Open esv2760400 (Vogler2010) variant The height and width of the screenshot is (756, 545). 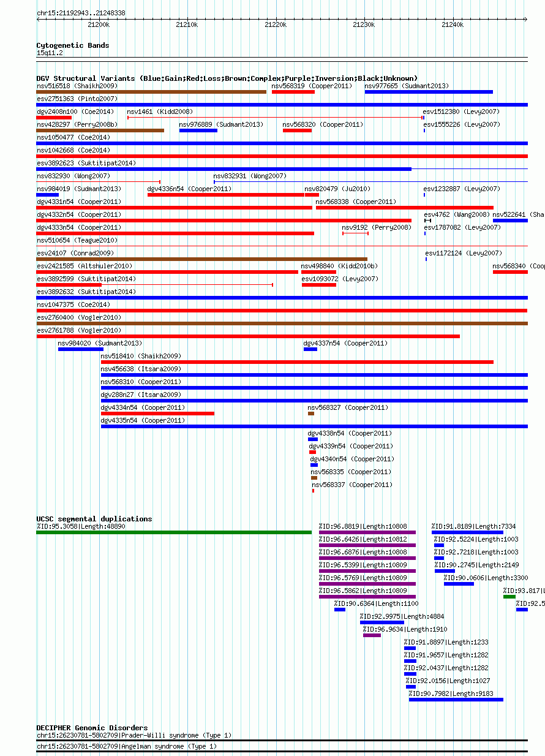(78, 318)
